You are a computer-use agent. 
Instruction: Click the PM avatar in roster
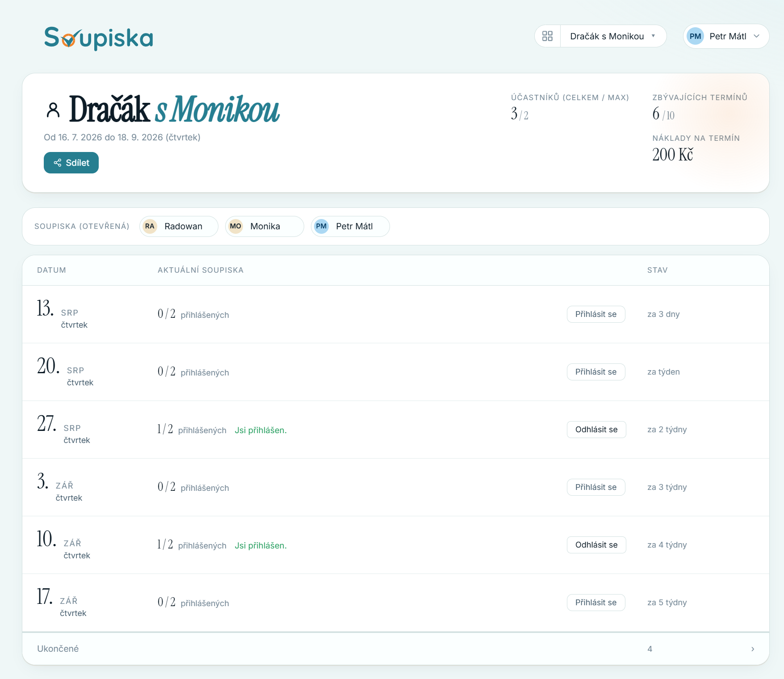(321, 226)
